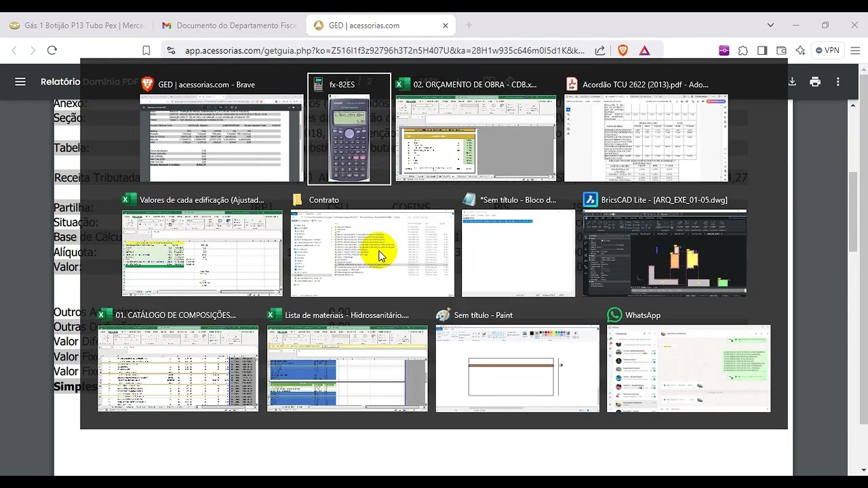Switch to Lista de materiais Hidrossanitário window
The image size is (868, 488).
347,359
